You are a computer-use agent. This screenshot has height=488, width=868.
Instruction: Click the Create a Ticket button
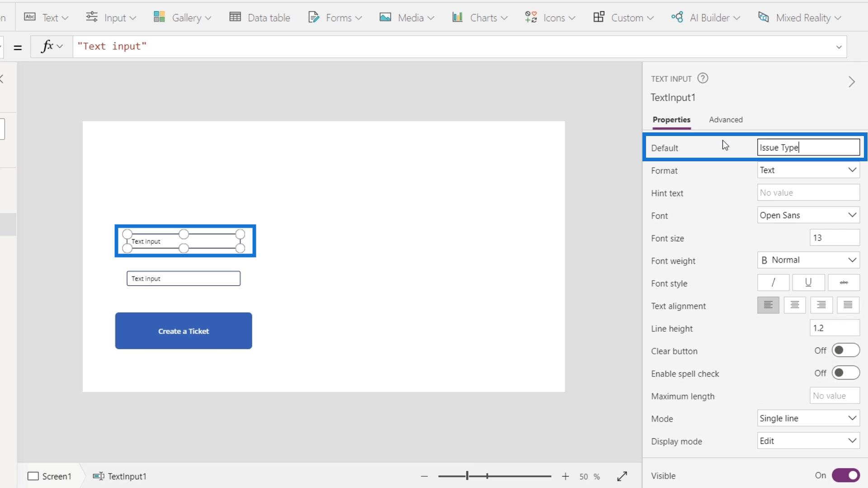click(184, 331)
